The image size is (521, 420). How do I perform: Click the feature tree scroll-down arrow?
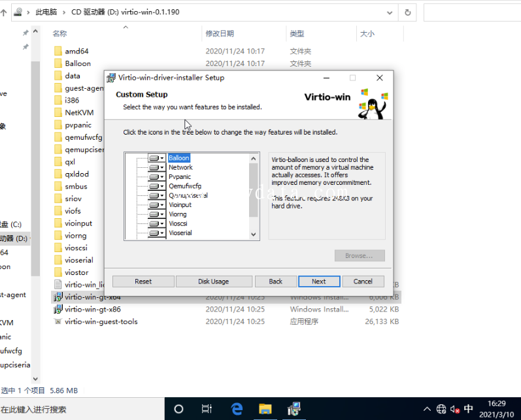tap(254, 234)
